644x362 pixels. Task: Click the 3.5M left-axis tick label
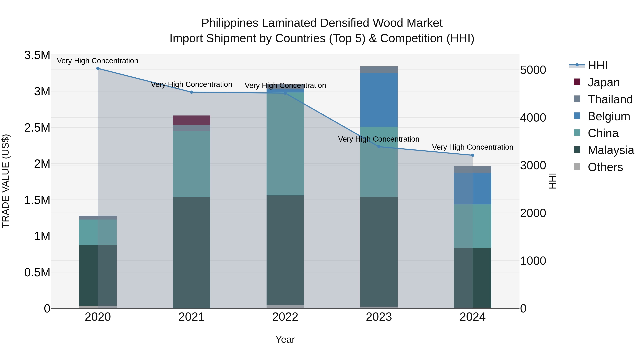tap(37, 55)
